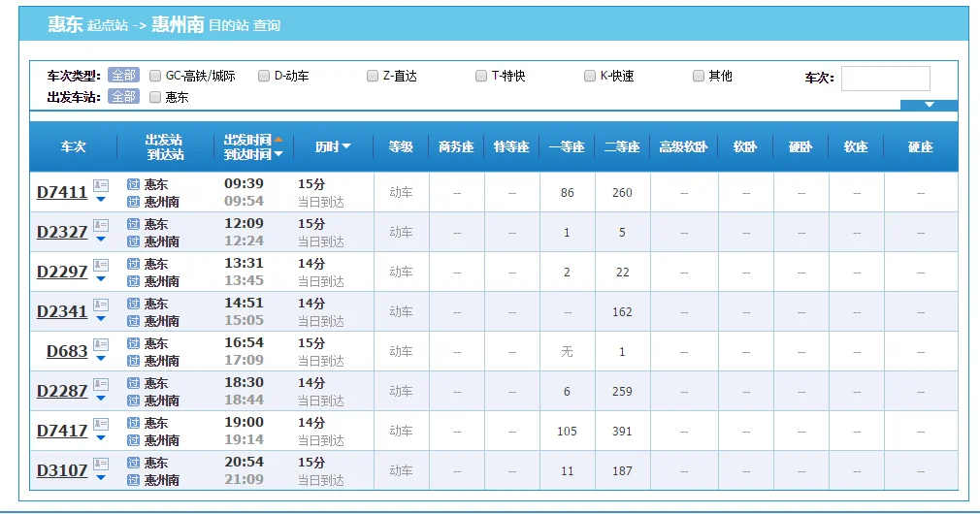Image resolution: width=980 pixels, height=514 pixels.
Task: Click D3107 二等座 count 187
Action: pos(622,471)
